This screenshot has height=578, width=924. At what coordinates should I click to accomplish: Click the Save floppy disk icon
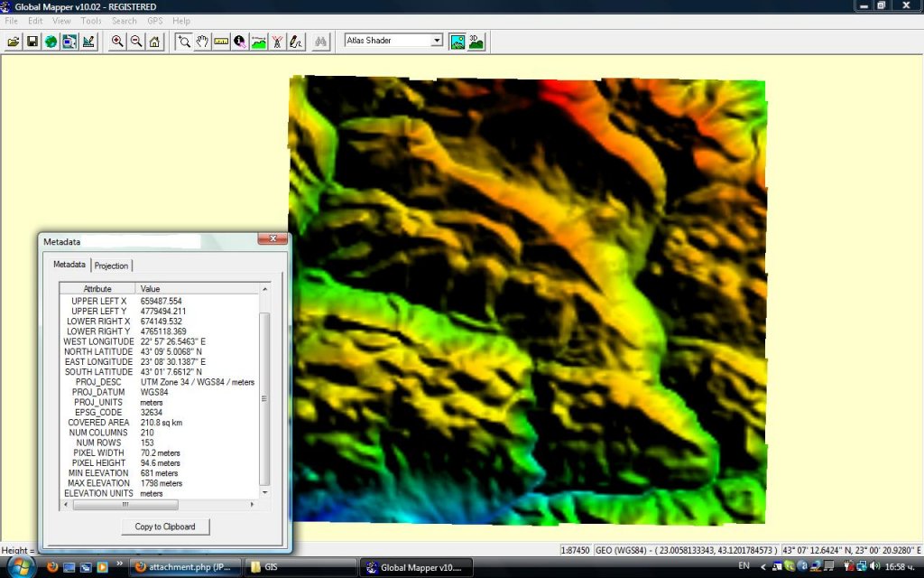coord(32,42)
